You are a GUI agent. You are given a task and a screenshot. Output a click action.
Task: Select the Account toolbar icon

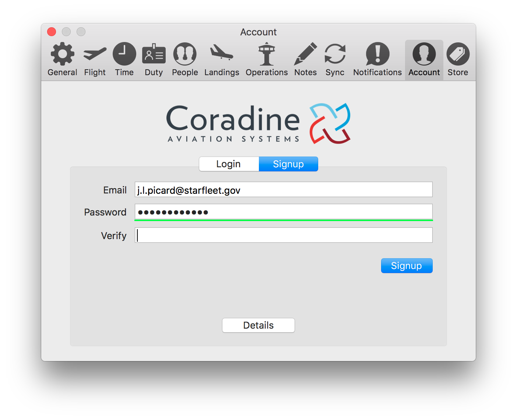(x=424, y=54)
